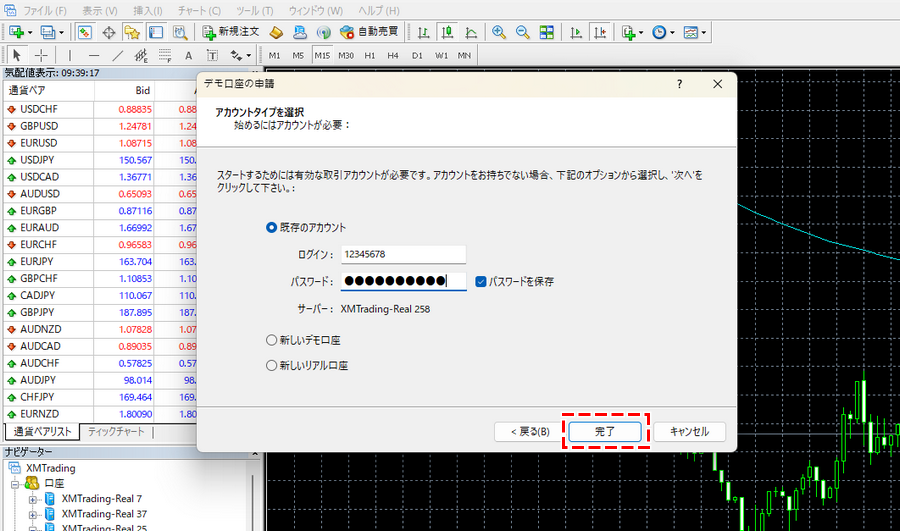
Task: Select the horizontal line drawing tool
Action: click(94, 55)
